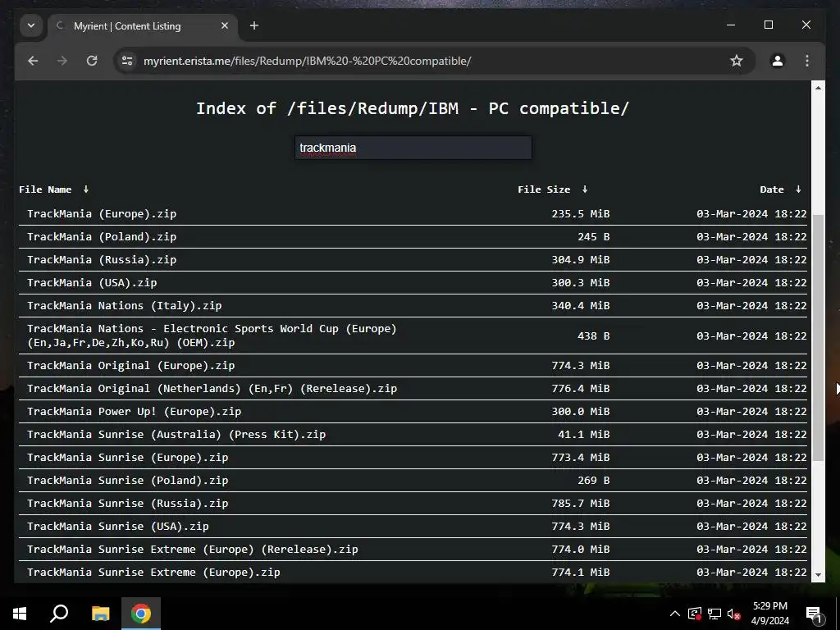Screen dimensions: 840x630
Task: Open TrackMania Nations (Italy).zip link
Action: coord(125,306)
